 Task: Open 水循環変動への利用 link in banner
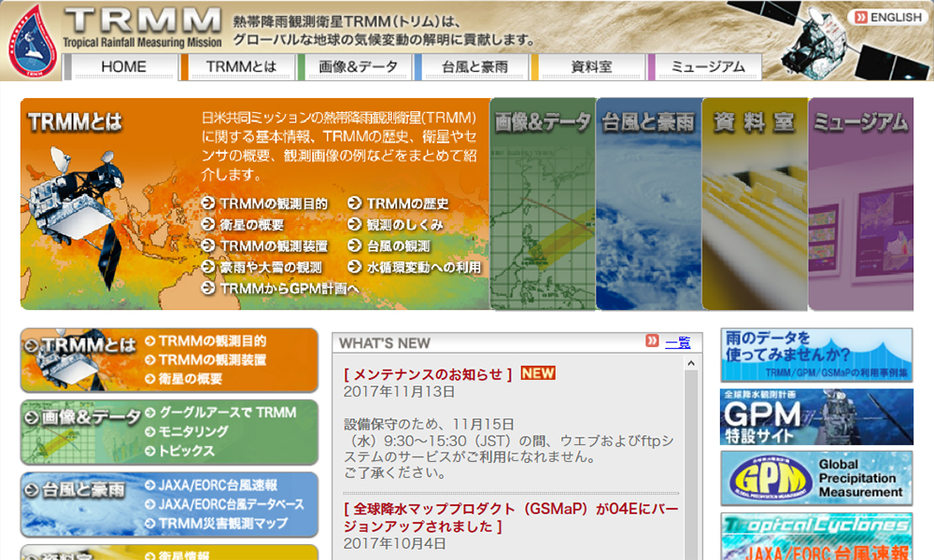click(x=423, y=267)
